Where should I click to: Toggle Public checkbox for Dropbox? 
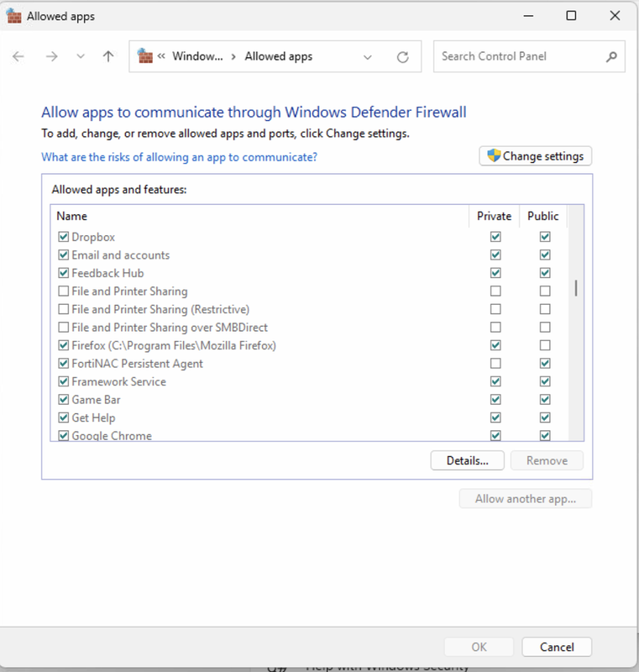(545, 237)
